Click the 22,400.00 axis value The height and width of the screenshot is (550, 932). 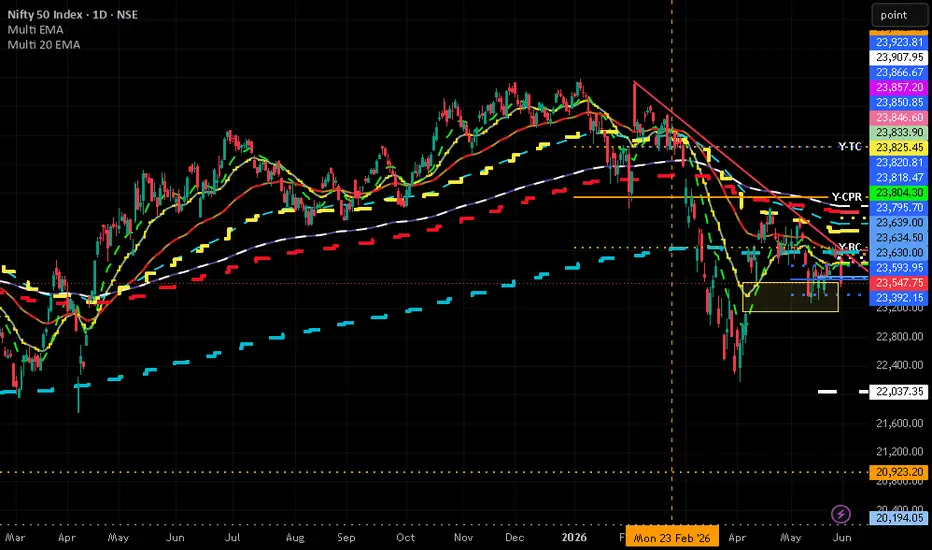900,365
